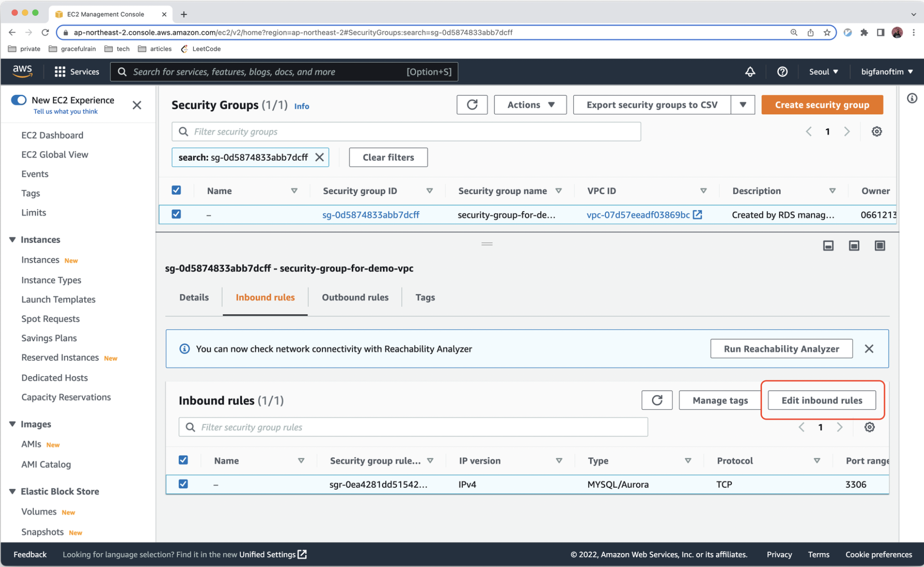Click Edit inbound rules button
This screenshot has width=924, height=567.
click(822, 400)
